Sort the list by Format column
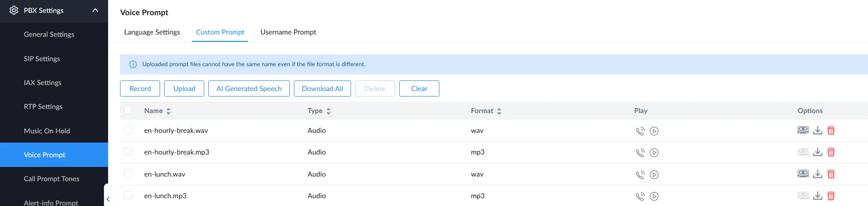 click(499, 111)
